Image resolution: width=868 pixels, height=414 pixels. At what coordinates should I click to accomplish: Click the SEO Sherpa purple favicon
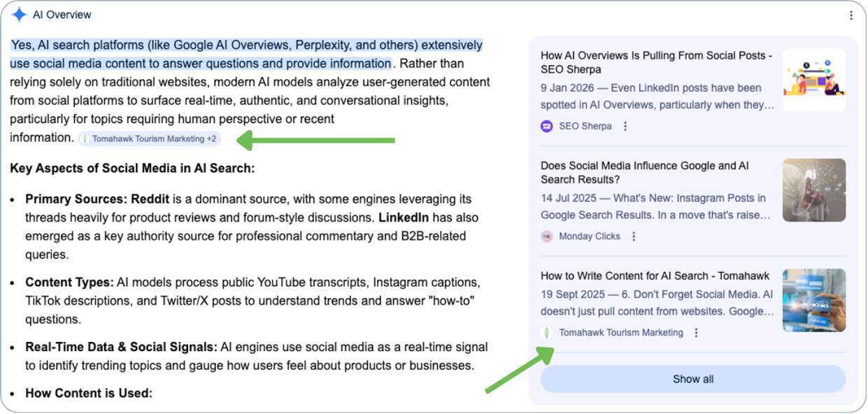(547, 127)
